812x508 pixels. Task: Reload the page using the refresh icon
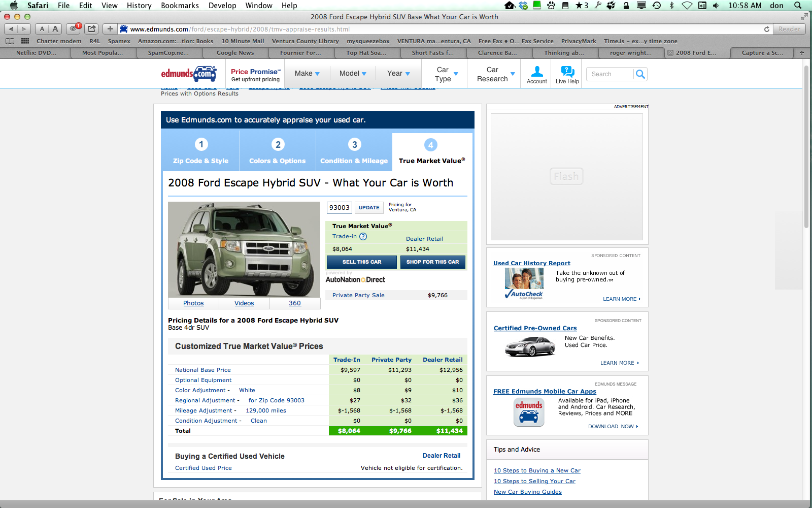tap(766, 29)
